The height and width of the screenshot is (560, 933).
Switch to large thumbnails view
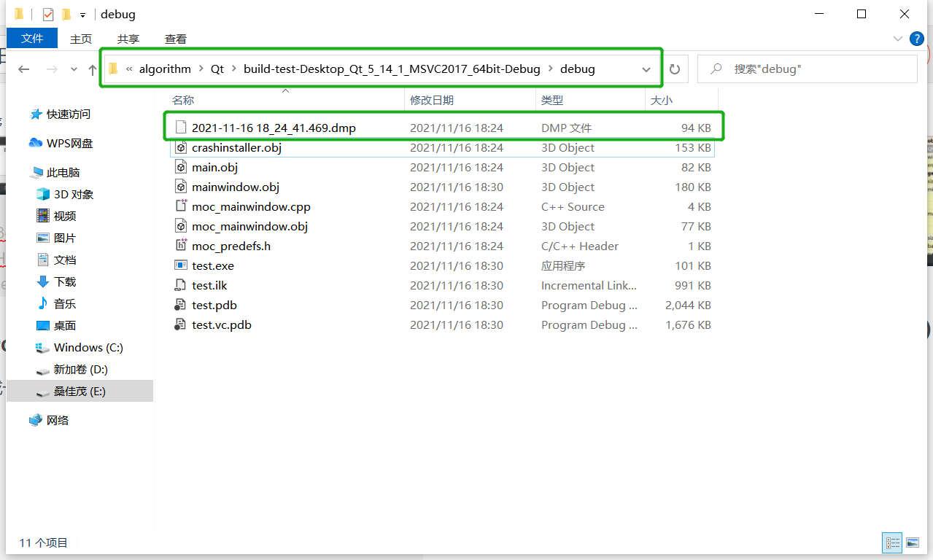coord(913,542)
